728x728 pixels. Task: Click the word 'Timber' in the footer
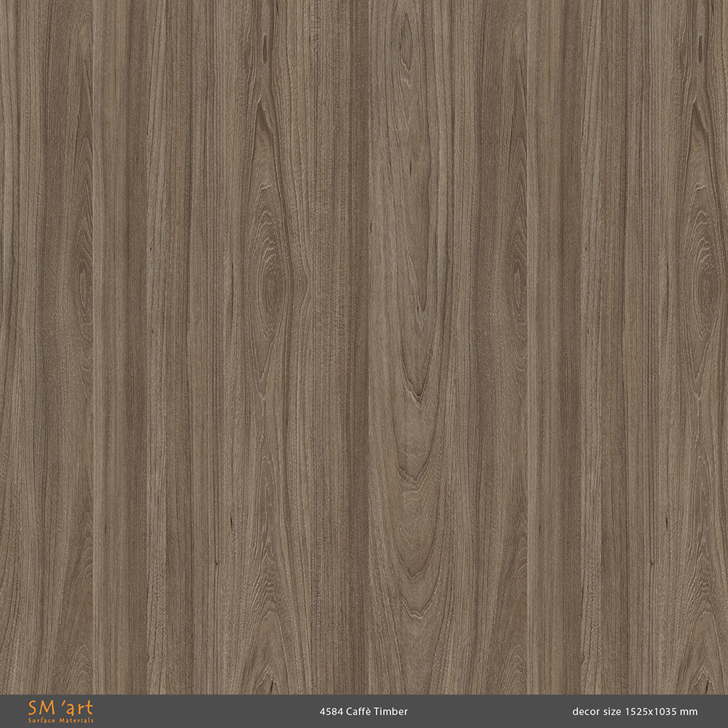(x=393, y=712)
